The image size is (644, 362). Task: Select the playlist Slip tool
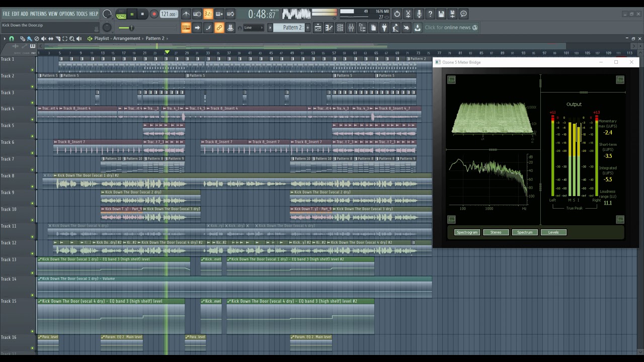(x=50, y=39)
